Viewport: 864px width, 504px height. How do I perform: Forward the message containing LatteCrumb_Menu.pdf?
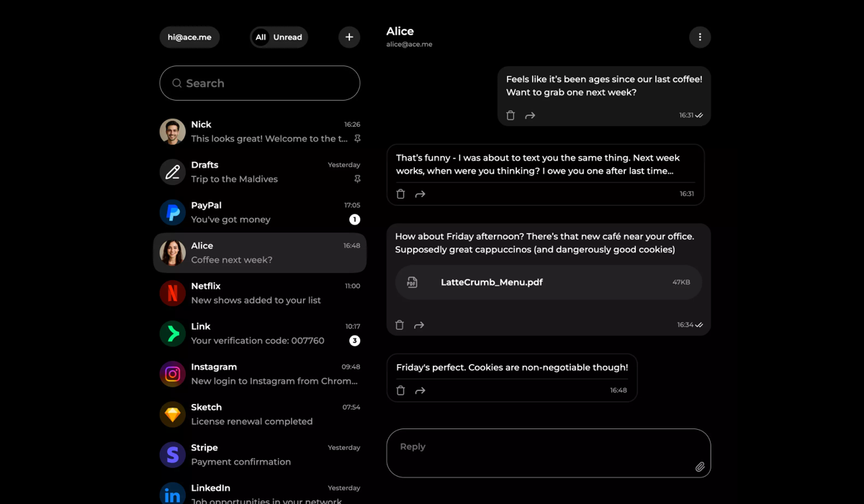click(x=419, y=325)
